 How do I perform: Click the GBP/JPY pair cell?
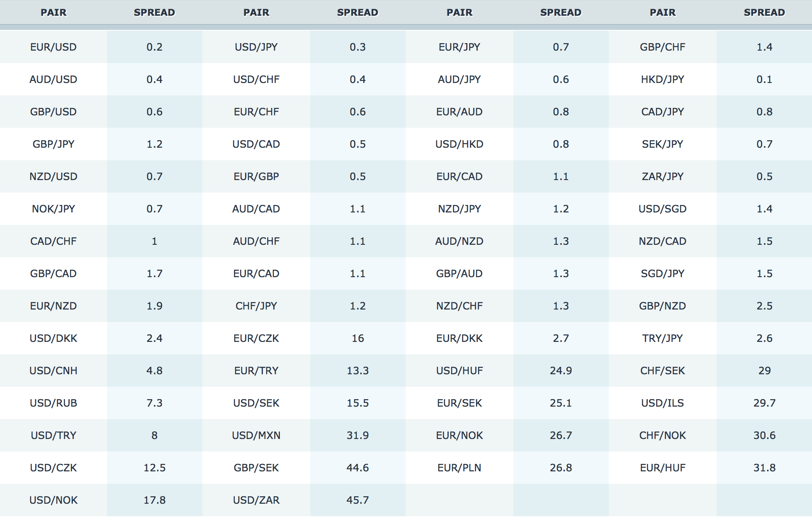point(53,144)
